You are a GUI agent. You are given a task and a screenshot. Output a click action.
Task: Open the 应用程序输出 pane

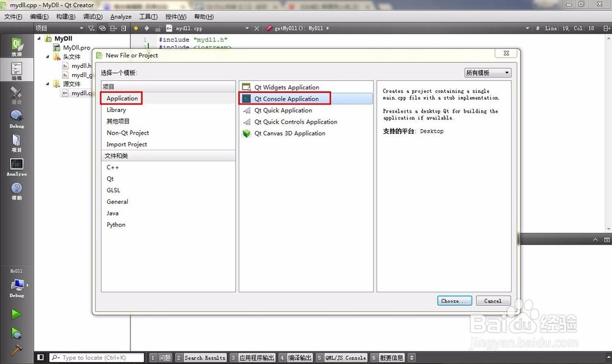pos(252,357)
